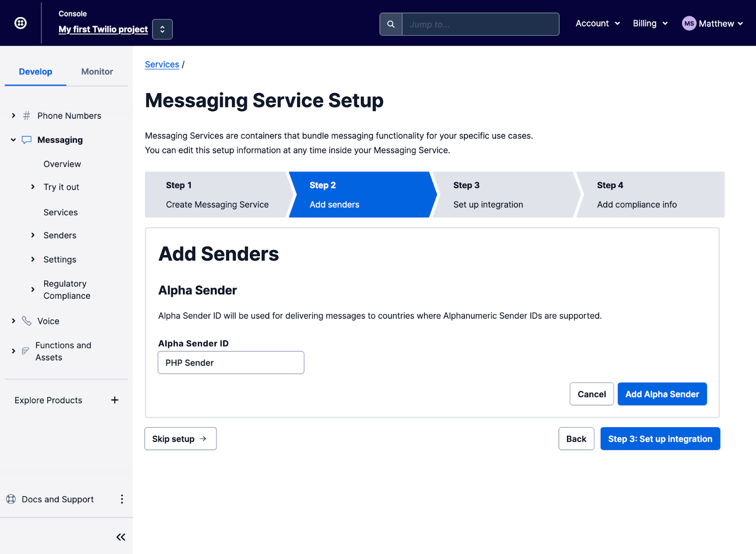
Task: Proceed to Step 3: Set up integration button
Action: pyautogui.click(x=660, y=439)
